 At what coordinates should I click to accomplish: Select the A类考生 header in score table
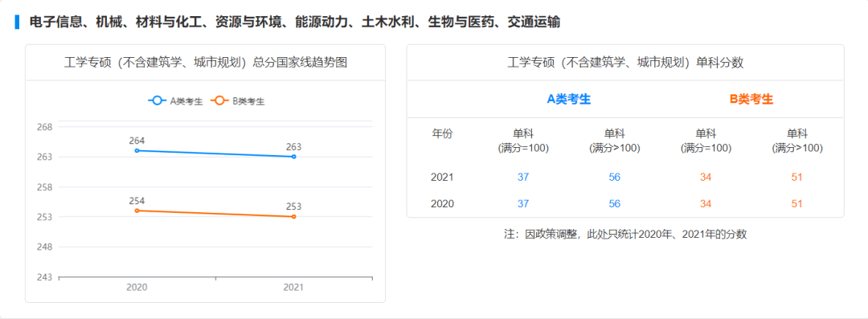[x=569, y=100]
